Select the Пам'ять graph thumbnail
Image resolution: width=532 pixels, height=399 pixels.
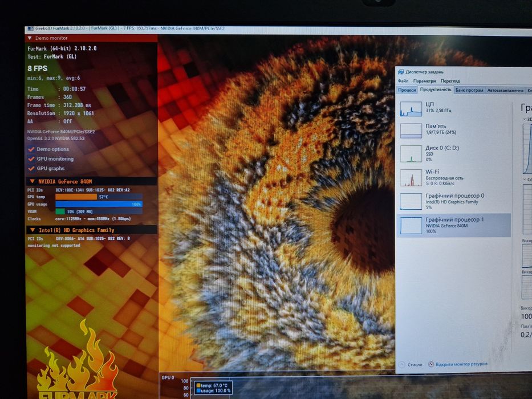pos(411,131)
